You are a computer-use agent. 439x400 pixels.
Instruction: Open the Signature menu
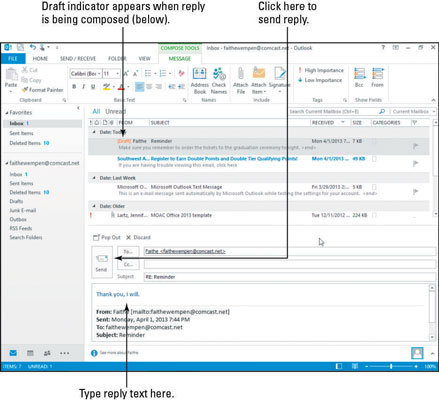coord(279,81)
